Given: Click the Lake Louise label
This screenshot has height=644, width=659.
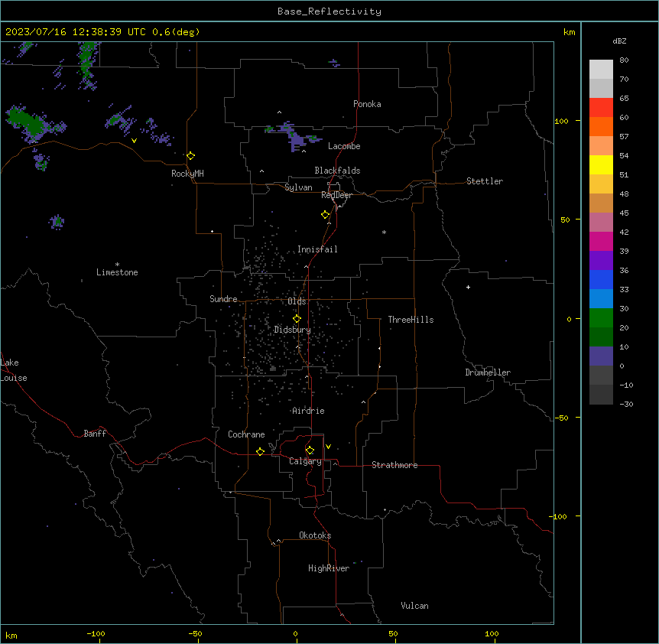Looking at the screenshot, I should tap(12, 370).
